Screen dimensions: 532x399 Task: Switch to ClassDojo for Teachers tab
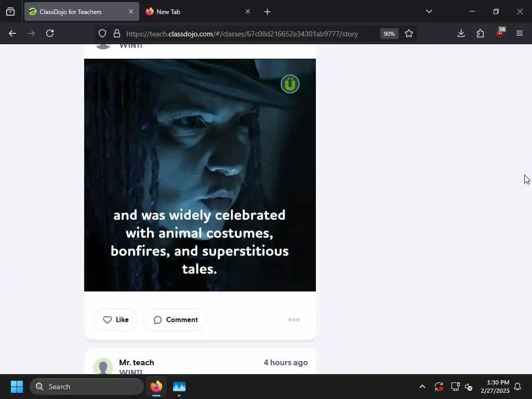click(x=82, y=12)
